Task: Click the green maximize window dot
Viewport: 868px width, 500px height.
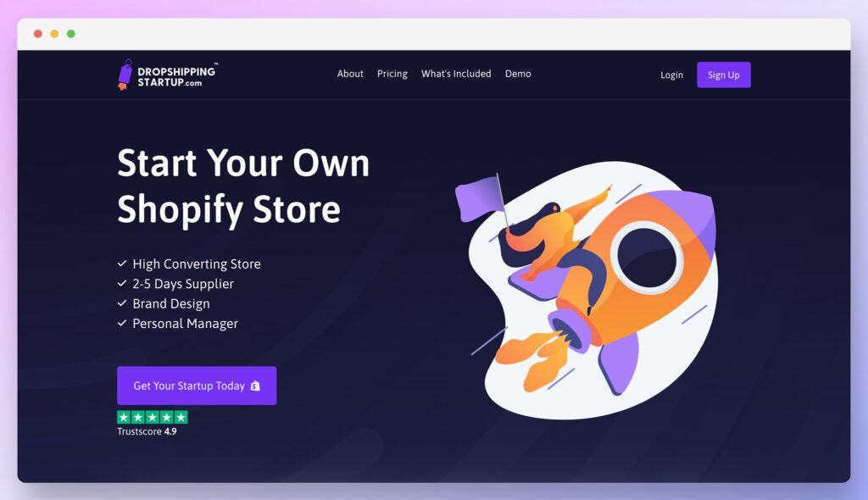Action: coord(71,34)
